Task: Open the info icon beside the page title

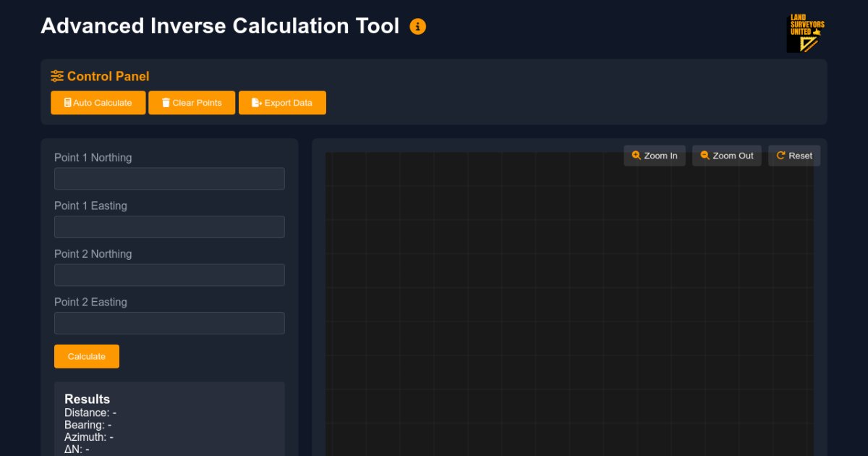Action: pyautogui.click(x=417, y=27)
